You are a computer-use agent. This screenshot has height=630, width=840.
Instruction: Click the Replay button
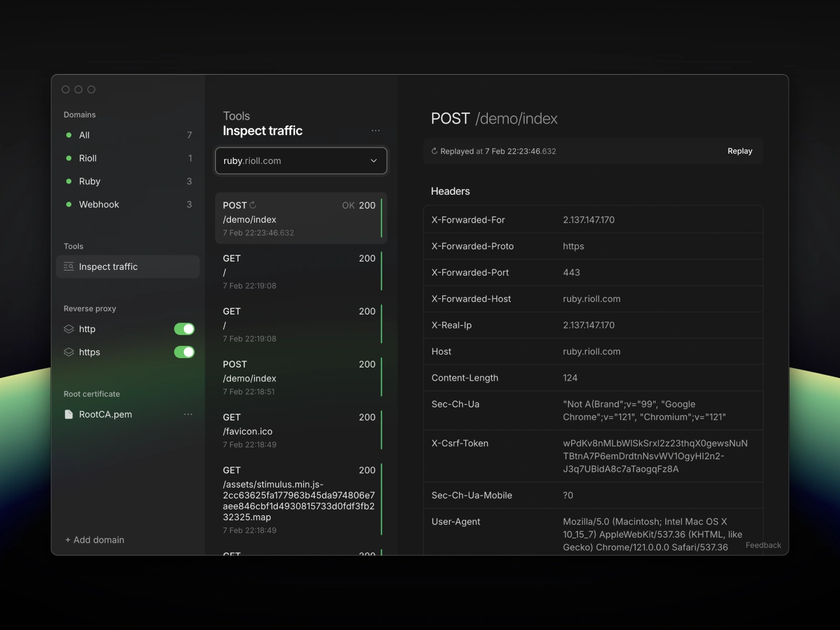pos(740,151)
